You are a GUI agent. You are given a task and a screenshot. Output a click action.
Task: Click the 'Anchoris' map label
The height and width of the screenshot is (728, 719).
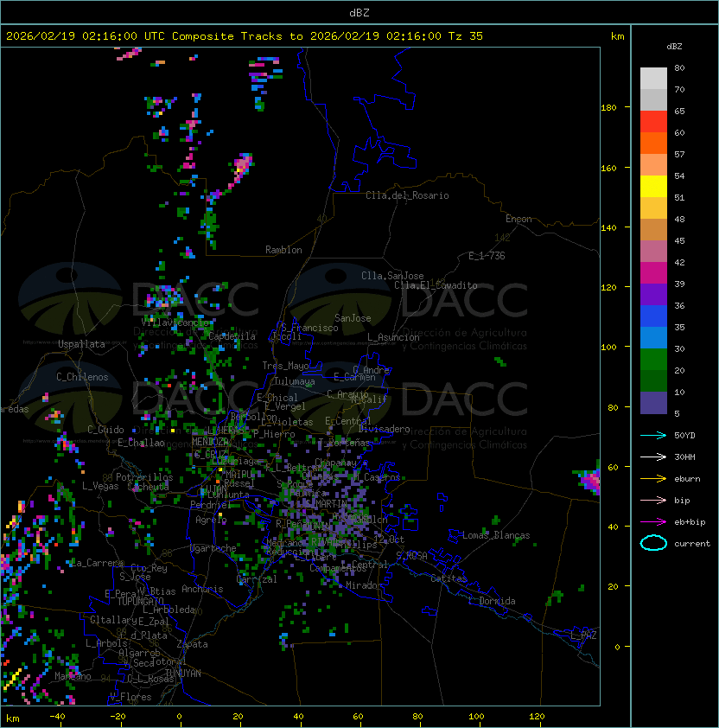[x=202, y=589]
